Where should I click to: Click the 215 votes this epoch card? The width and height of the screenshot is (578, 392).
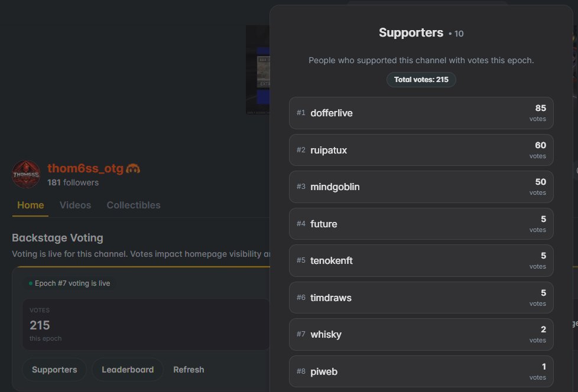coord(146,324)
